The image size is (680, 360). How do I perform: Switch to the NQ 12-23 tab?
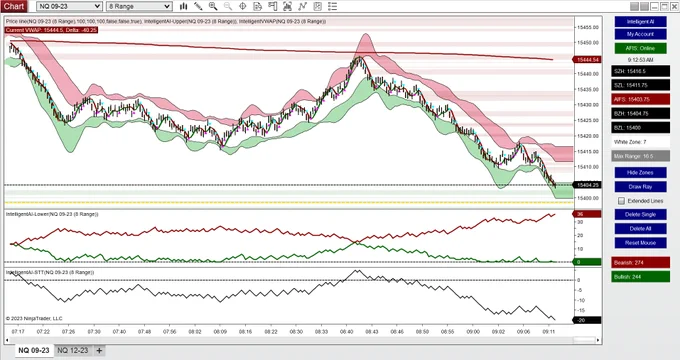(x=72, y=350)
